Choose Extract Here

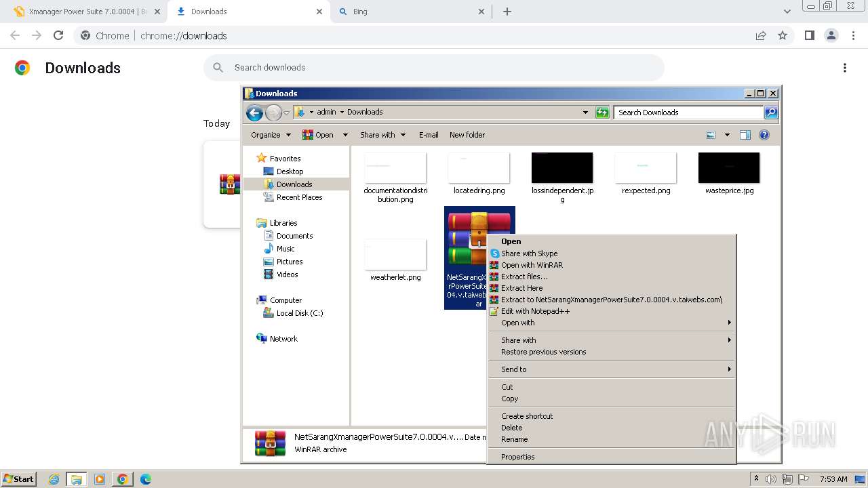pos(612,288)
